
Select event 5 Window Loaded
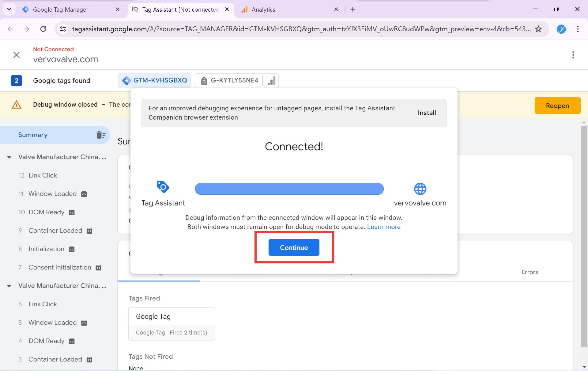(x=52, y=323)
